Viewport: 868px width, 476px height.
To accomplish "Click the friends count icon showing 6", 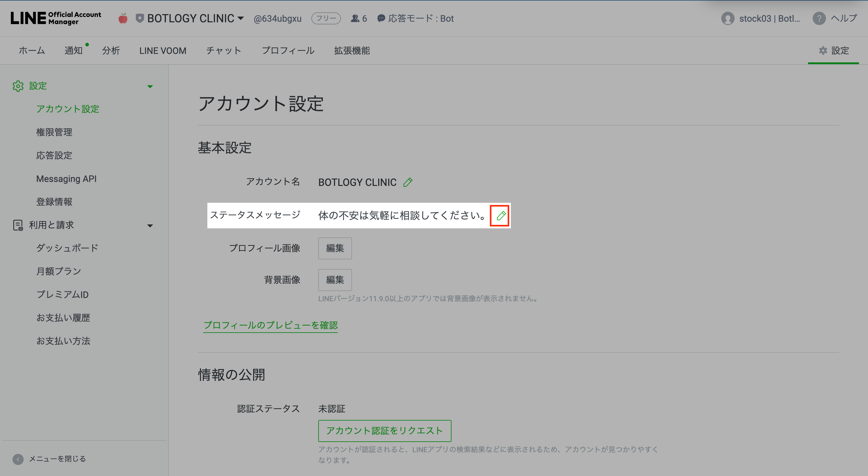I will (x=355, y=19).
